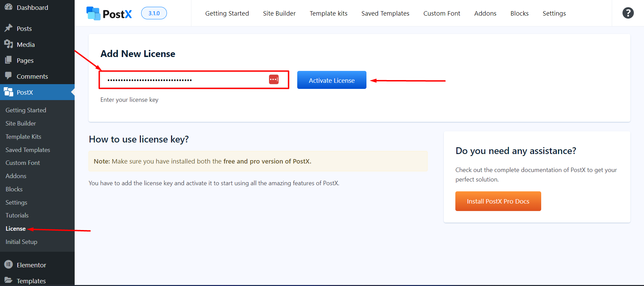Click the Media icon in sidebar
Screen dimensions: 644x286
[x=8, y=44]
